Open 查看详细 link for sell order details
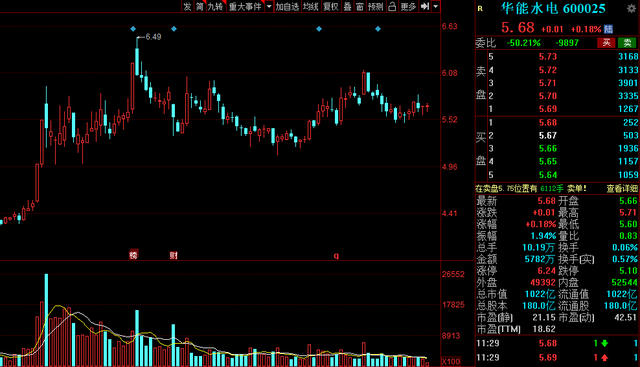 coord(622,188)
